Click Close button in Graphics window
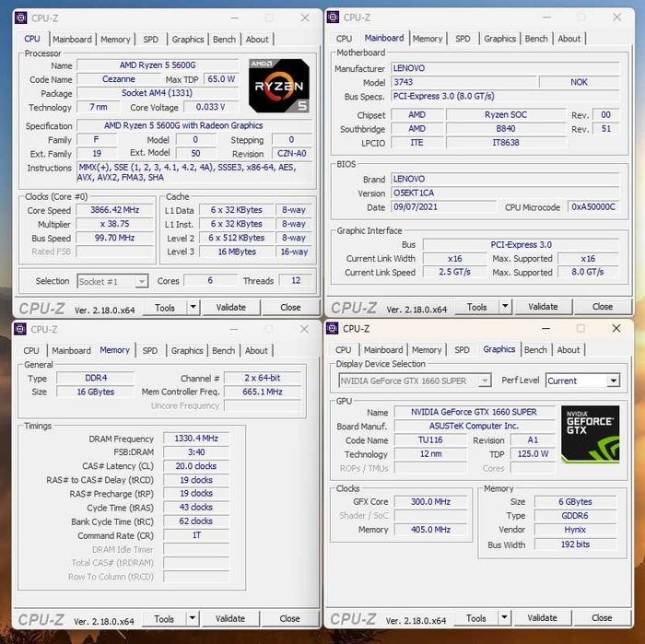Image resolution: width=645 pixels, height=644 pixels. click(602, 618)
